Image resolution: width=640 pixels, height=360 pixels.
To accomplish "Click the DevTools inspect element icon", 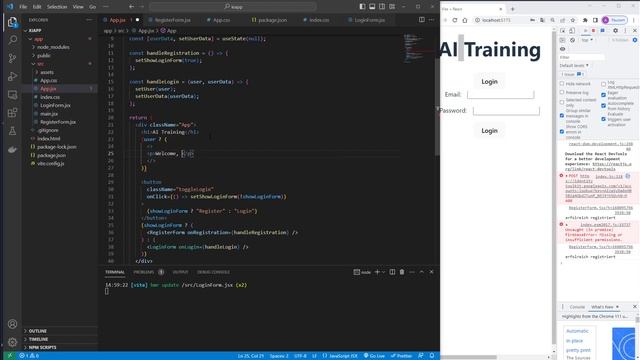I will click(562, 31).
